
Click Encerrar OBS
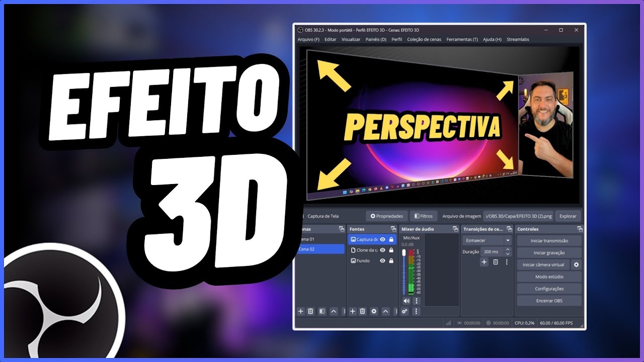tap(549, 301)
